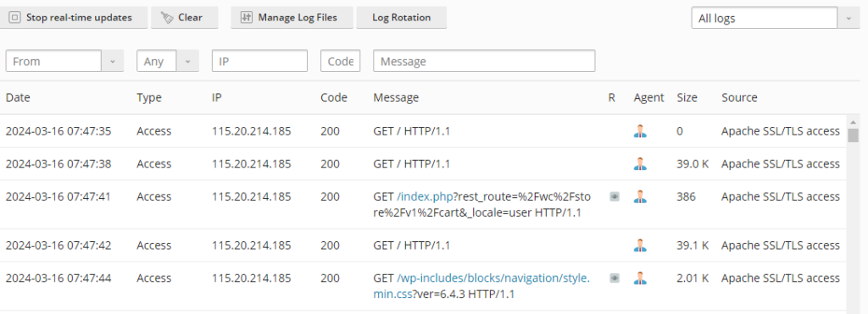Click the Type column header

coord(149,97)
